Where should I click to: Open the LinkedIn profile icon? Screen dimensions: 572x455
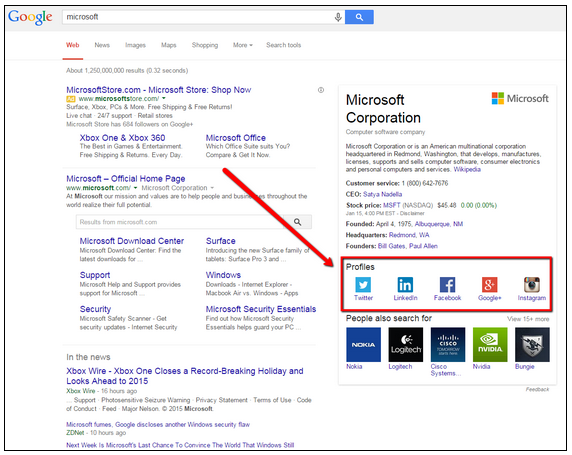click(x=405, y=285)
